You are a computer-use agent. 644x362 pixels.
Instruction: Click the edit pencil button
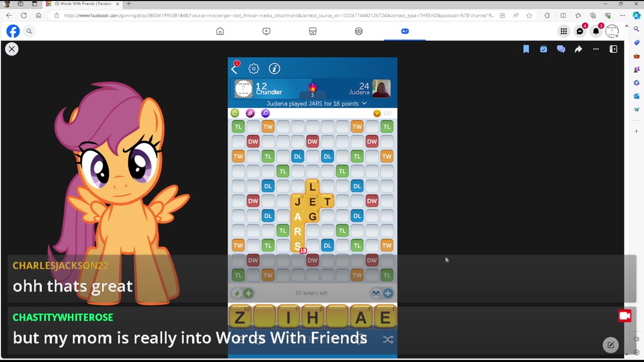tap(610, 344)
